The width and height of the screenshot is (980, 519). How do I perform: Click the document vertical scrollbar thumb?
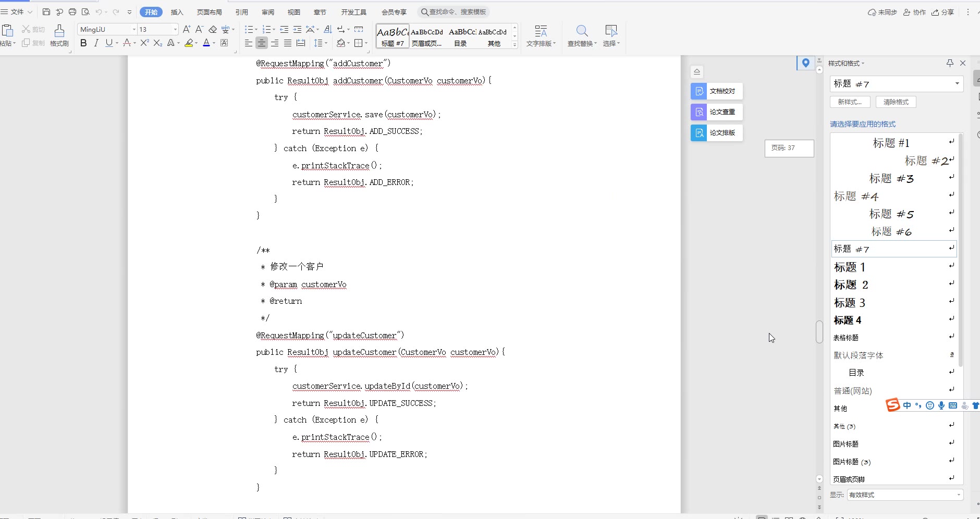[819, 331]
